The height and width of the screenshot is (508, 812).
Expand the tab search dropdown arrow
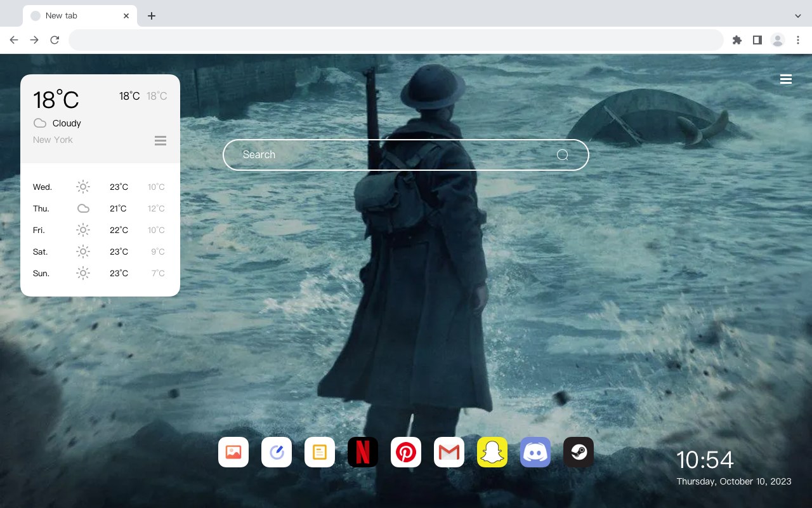pyautogui.click(x=798, y=16)
